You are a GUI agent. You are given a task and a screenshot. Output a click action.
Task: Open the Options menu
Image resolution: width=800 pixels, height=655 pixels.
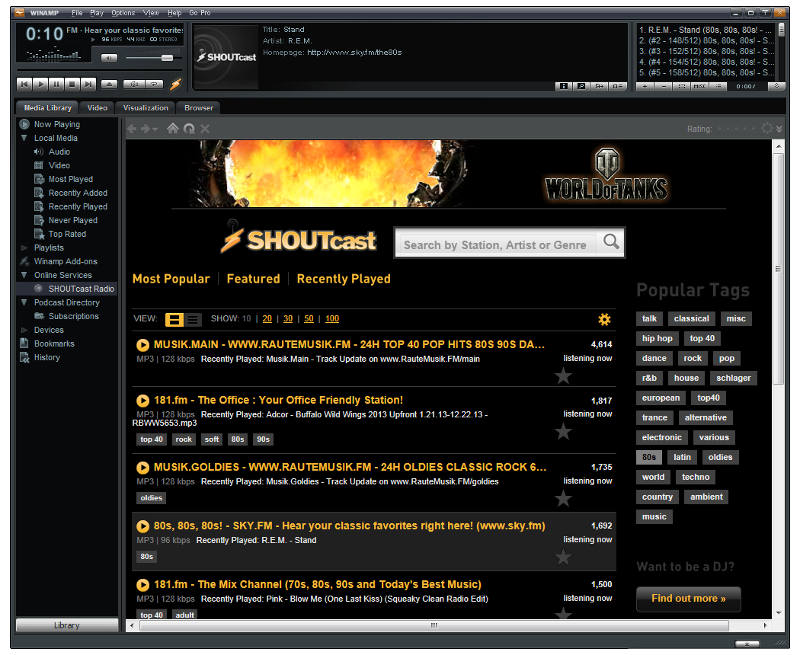click(x=123, y=12)
